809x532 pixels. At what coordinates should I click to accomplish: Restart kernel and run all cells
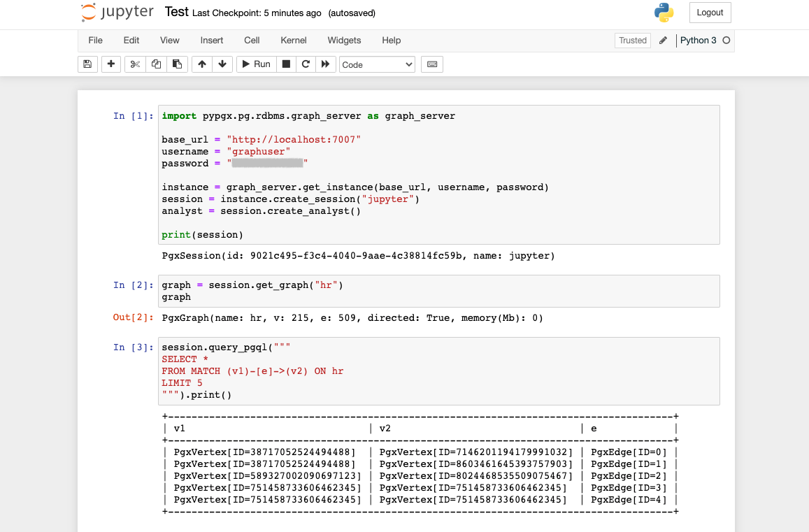pyautogui.click(x=326, y=64)
